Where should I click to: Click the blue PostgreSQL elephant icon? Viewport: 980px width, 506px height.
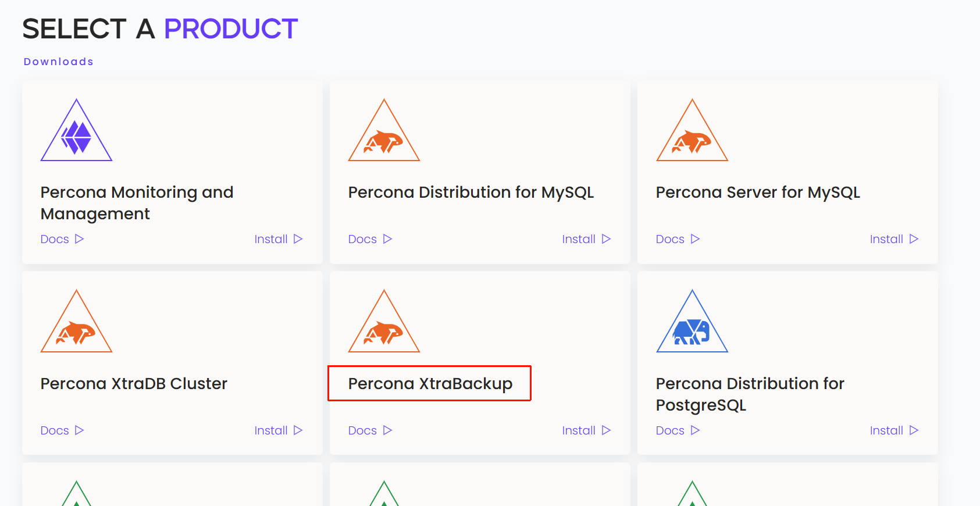(x=692, y=321)
